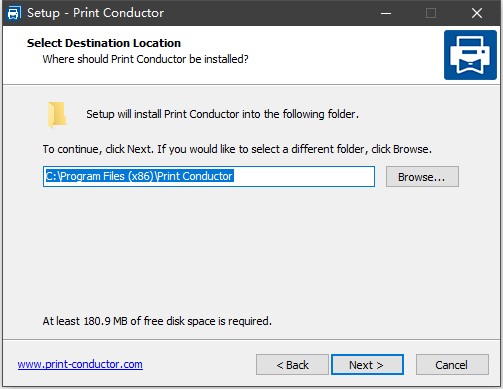This screenshot has width=503, height=389.
Task: Click the Print Conductor printer logo
Action: point(470,55)
